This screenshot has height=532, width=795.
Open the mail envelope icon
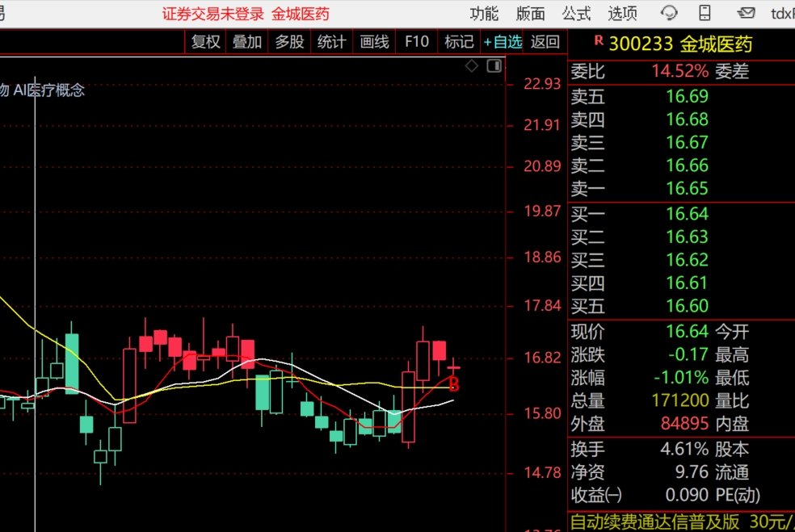click(x=746, y=13)
